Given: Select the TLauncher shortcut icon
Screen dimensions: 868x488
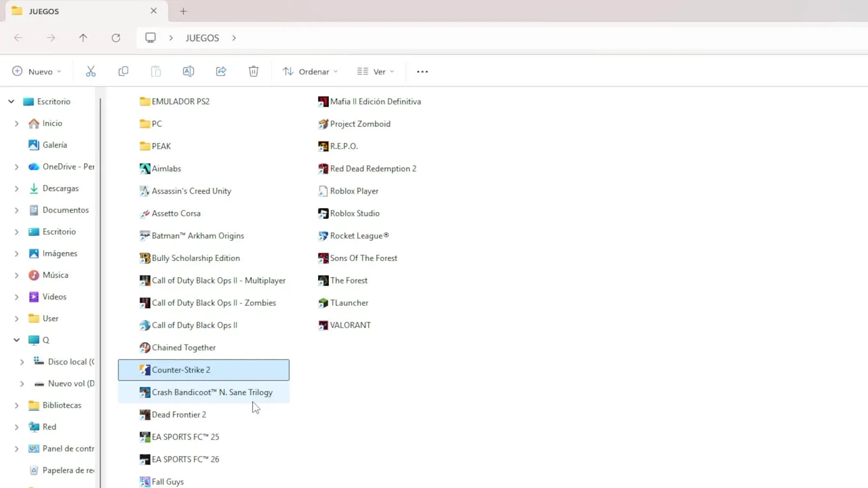Looking at the screenshot, I should tap(323, 302).
